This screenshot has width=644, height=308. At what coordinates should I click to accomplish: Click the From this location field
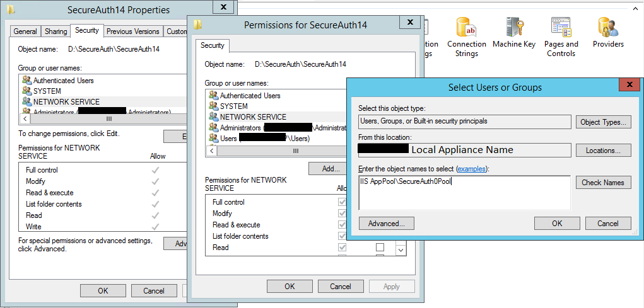click(x=464, y=150)
